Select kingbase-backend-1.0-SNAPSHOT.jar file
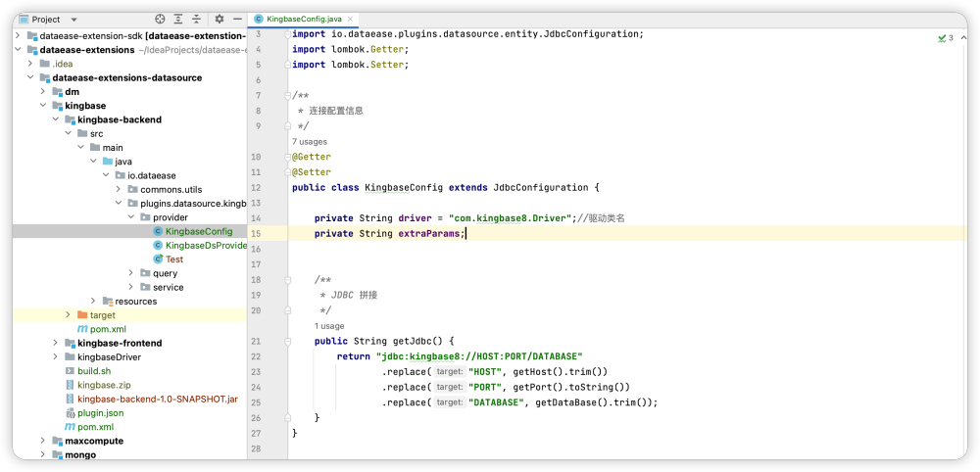The width and height of the screenshot is (980, 472). tap(158, 399)
